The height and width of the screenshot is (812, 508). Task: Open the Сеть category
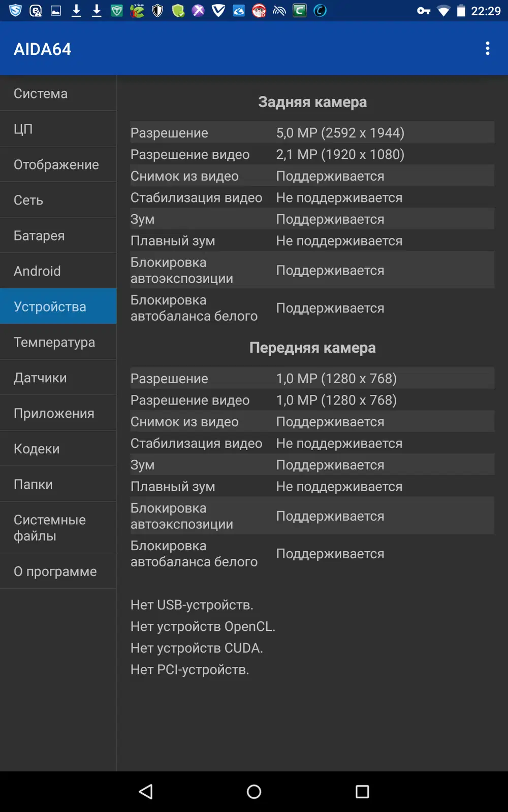tap(58, 200)
